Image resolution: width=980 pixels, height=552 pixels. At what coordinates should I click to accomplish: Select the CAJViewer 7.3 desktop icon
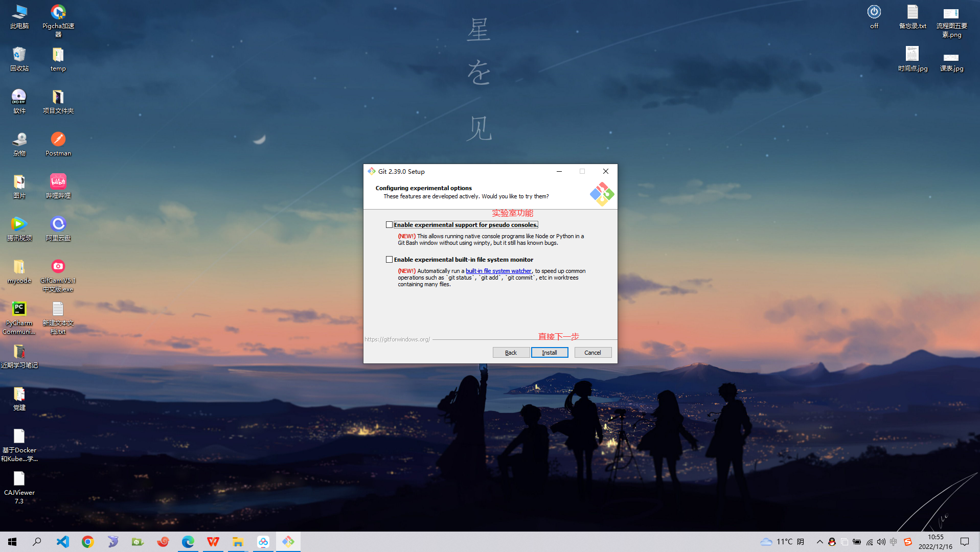(x=19, y=488)
